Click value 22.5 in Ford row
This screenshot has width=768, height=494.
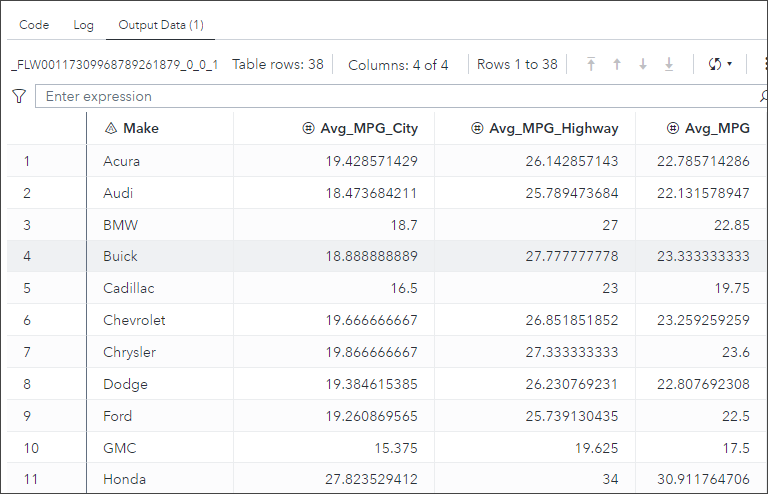pyautogui.click(x=736, y=416)
